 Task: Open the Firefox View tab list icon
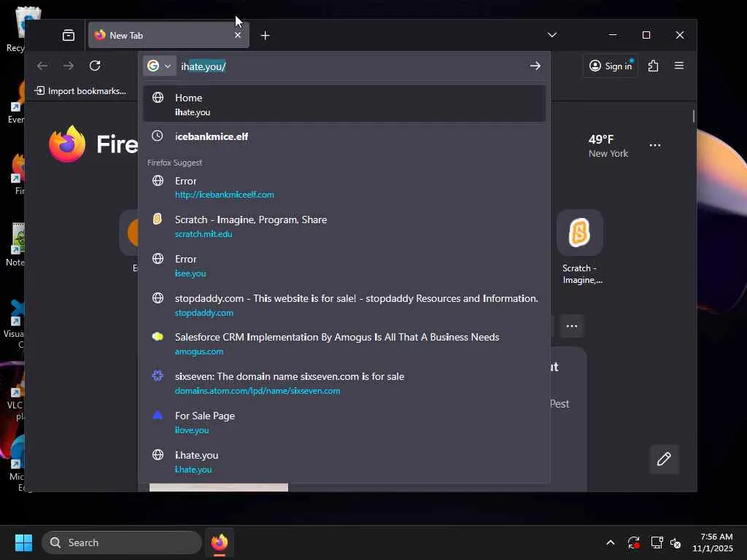point(69,35)
